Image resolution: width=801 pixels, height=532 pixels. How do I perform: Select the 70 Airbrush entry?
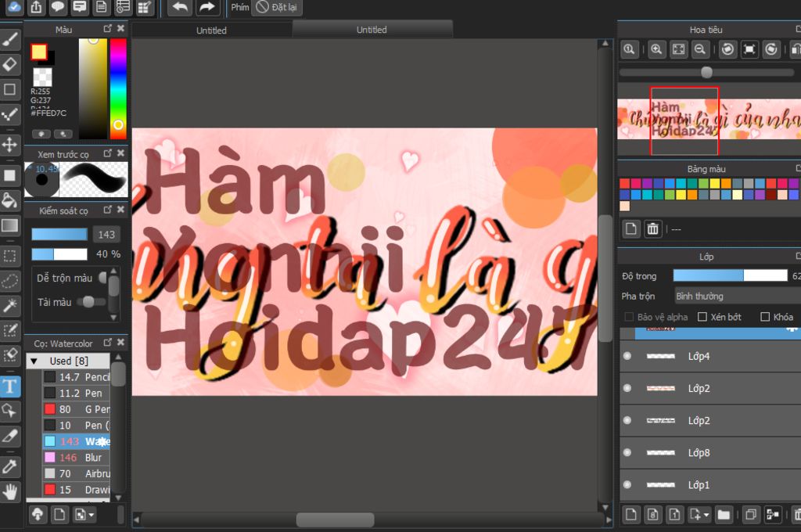tap(77, 474)
